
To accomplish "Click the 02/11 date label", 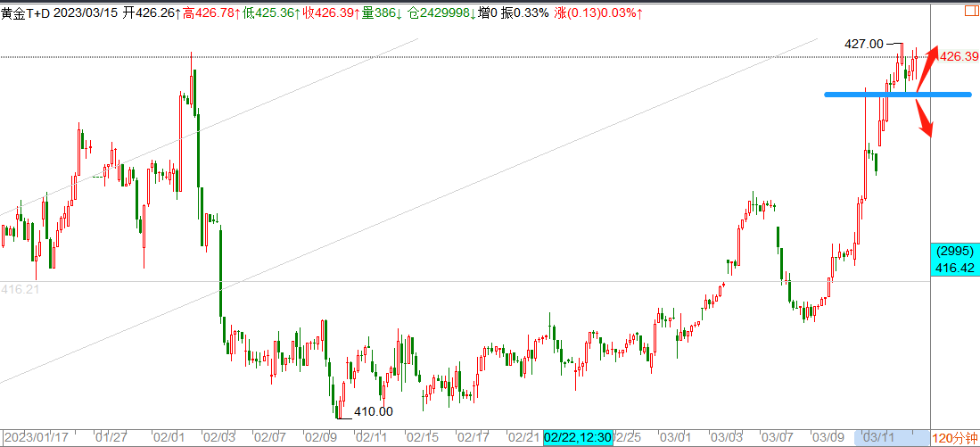I will tap(371, 437).
